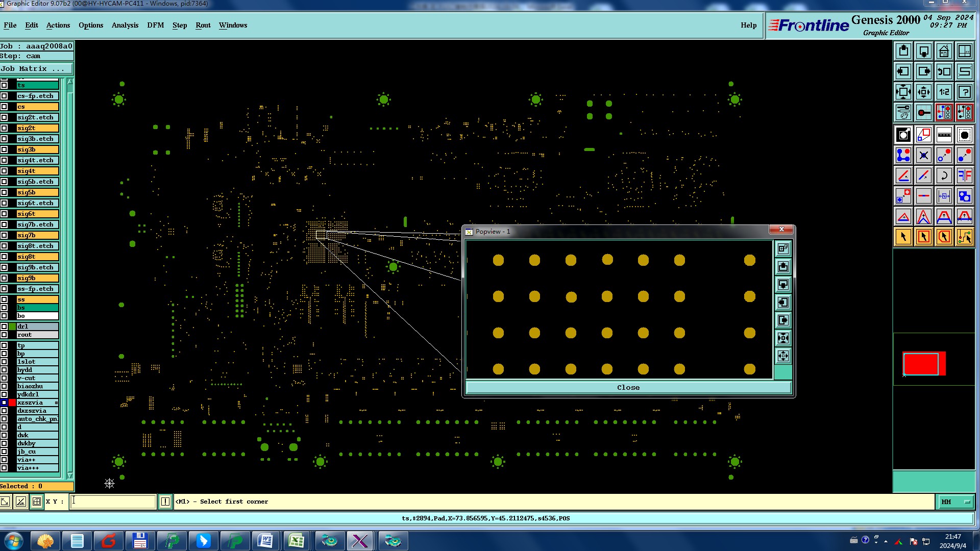Click the X Y coordinate input field
Image resolution: width=980 pixels, height=551 pixels.
pyautogui.click(x=113, y=502)
